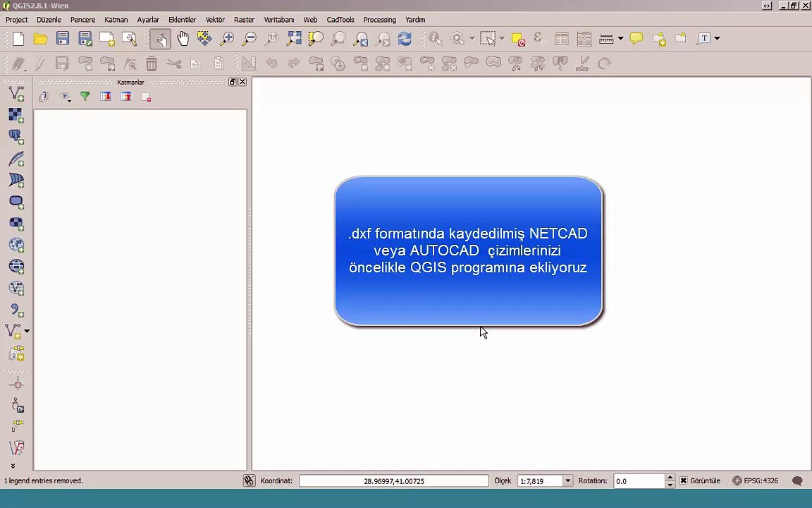Click the Pan Map to Selection icon
Viewport: 812px width, 508px height.
coord(204,39)
